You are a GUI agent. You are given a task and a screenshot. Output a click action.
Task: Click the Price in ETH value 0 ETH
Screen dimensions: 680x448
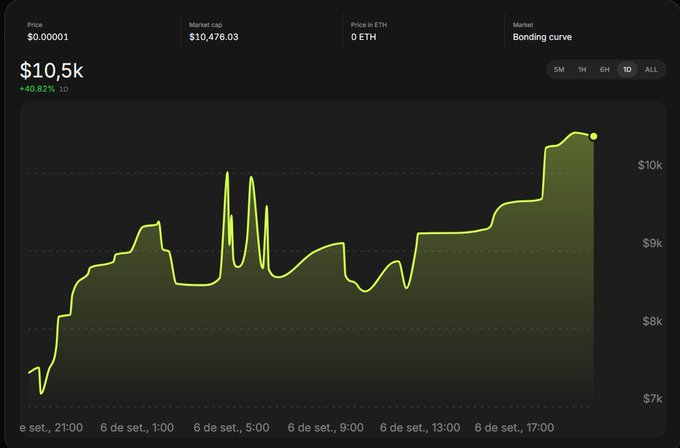(363, 37)
